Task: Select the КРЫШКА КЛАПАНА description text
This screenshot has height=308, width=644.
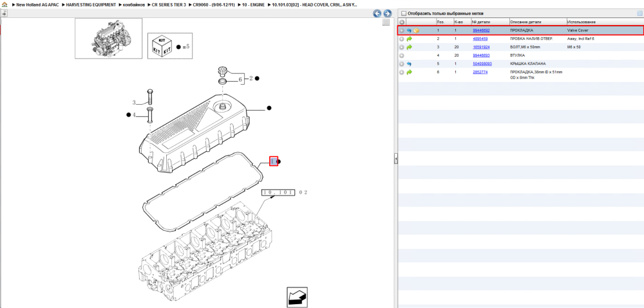Action: (527, 64)
